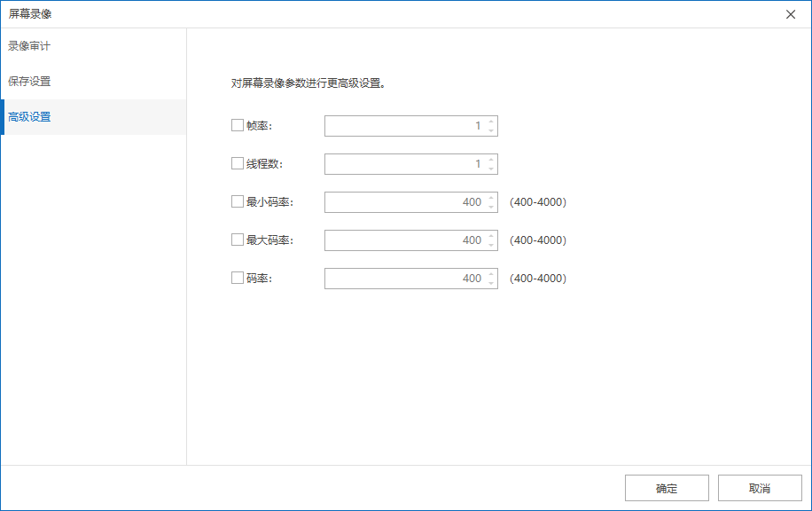Click the 取消 button

(760, 489)
